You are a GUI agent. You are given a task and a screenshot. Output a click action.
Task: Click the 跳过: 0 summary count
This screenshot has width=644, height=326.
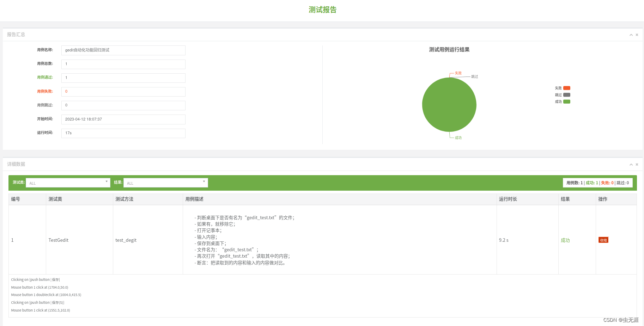[x=623, y=183]
